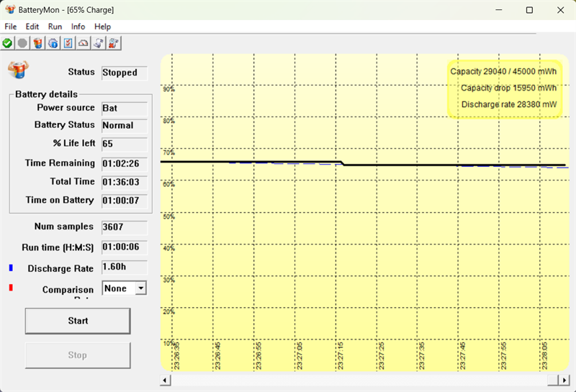
Task: Click the 23:26:45 time label on graph
Action: coord(217,356)
